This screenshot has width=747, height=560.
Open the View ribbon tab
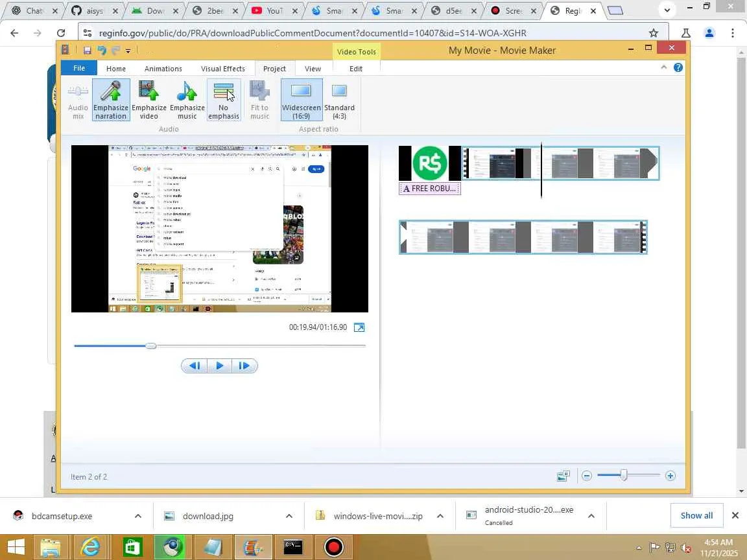coord(313,69)
